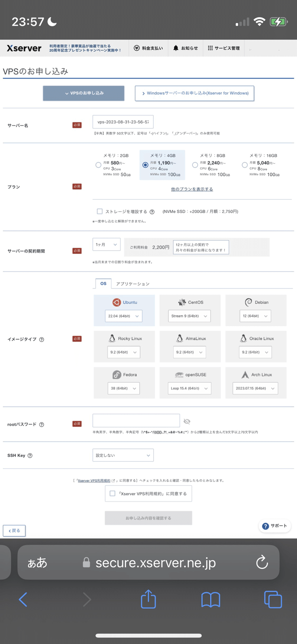Click the root password help question icon
The width and height of the screenshot is (297, 644).
[42, 424]
